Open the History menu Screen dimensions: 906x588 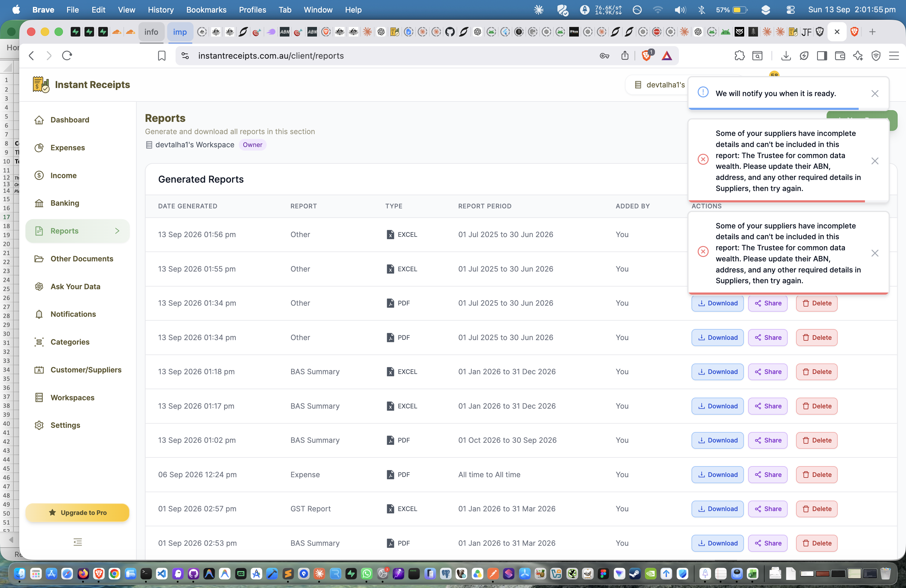(x=160, y=10)
